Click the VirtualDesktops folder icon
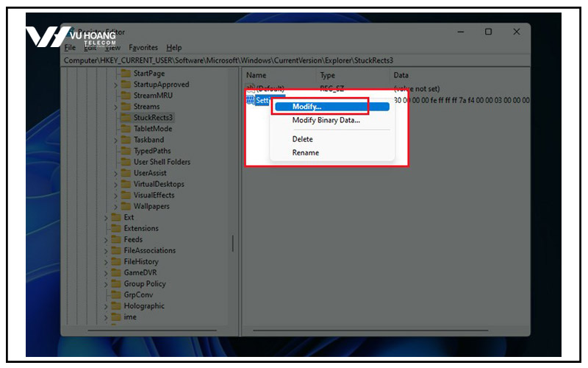Image resolution: width=588 pixels, height=368 pixels. click(x=126, y=184)
